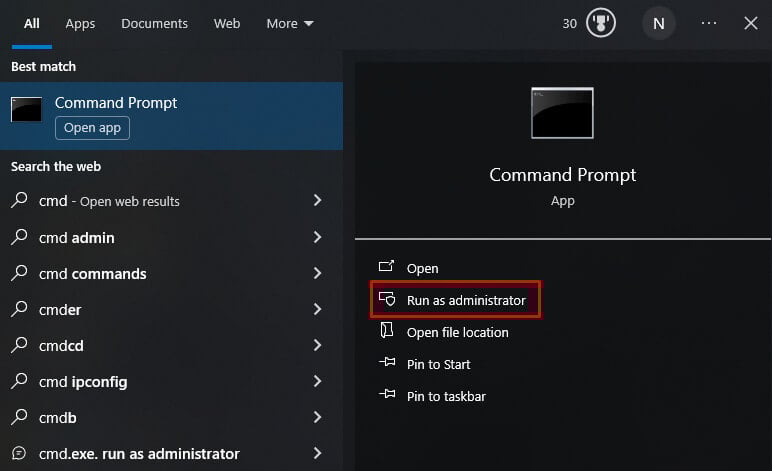Click the large Command Prompt preview thumbnail

pyautogui.click(x=562, y=112)
